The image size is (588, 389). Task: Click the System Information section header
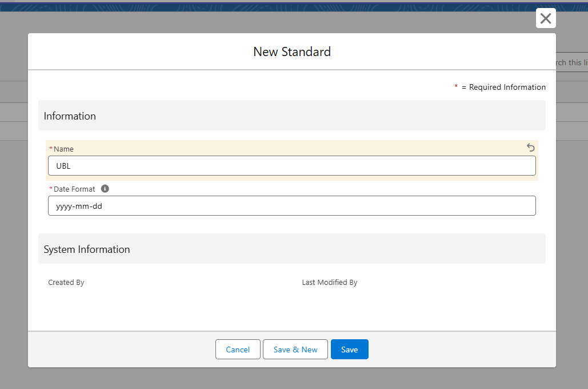pos(87,249)
